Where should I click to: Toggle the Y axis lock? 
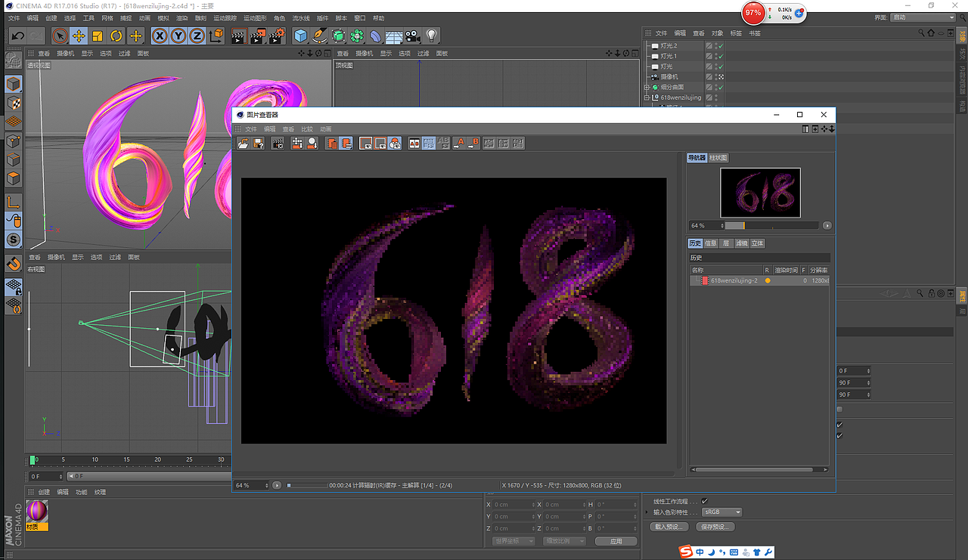[x=178, y=36]
